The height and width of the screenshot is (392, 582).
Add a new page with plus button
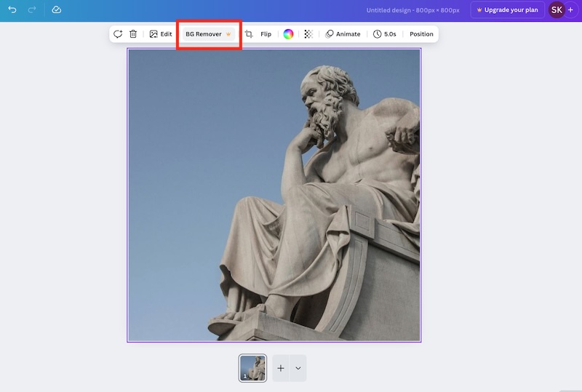point(281,368)
